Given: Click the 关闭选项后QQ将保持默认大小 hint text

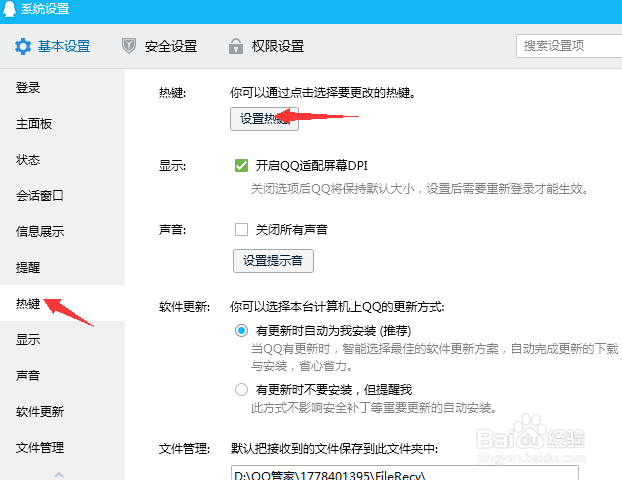Looking at the screenshot, I should 420,189.
